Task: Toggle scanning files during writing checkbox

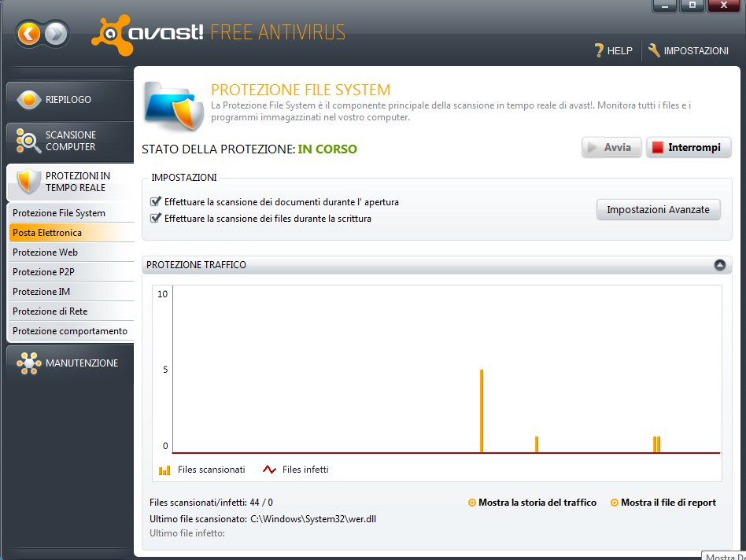Action: tap(156, 218)
